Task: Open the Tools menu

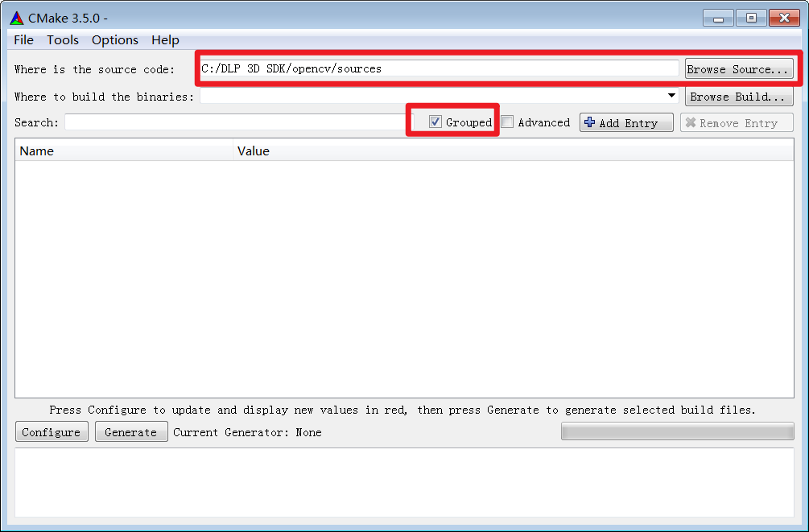Action: tap(63, 40)
